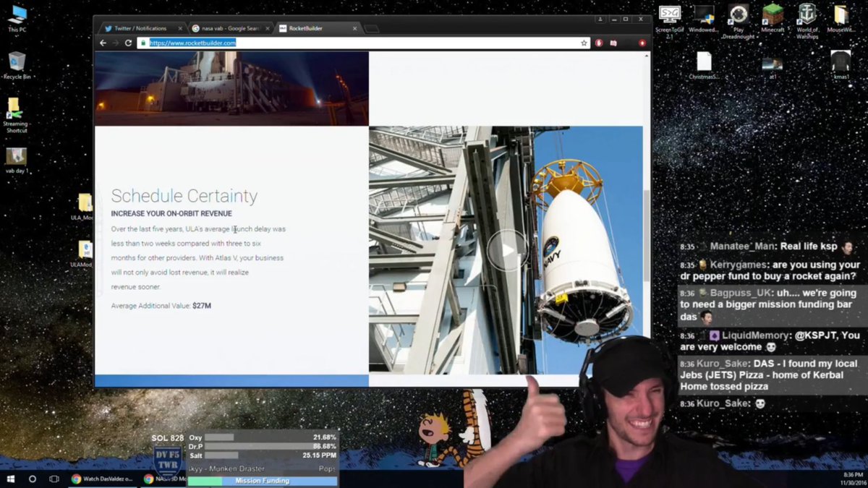The height and width of the screenshot is (488, 868).
Task: Launch World of Warships shortcut
Action: pyautogui.click(x=807, y=20)
